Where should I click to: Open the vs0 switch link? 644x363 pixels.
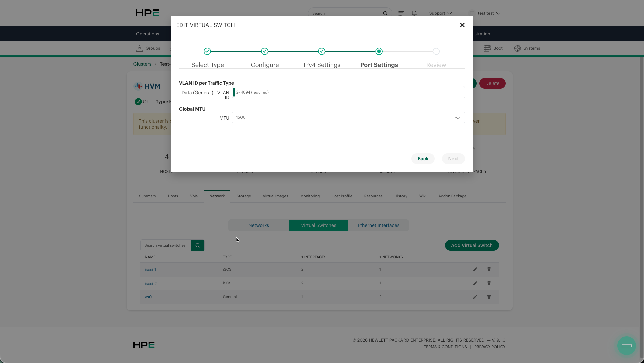[x=148, y=297]
